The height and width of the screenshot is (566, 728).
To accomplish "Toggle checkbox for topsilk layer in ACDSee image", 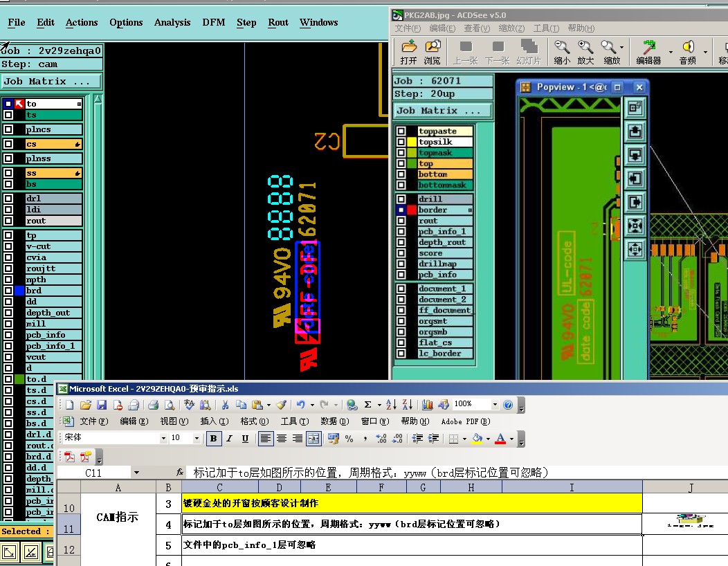I will [401, 142].
